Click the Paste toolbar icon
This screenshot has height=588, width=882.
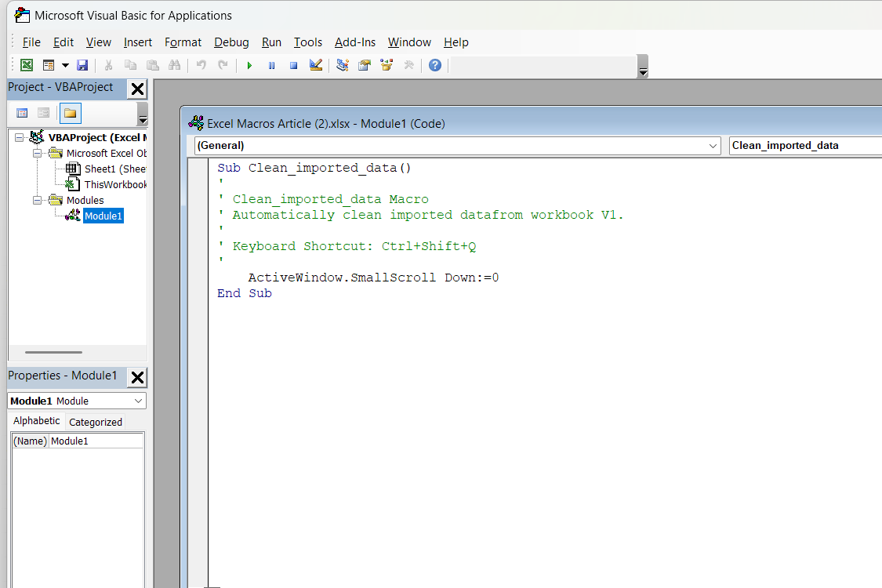coord(152,65)
